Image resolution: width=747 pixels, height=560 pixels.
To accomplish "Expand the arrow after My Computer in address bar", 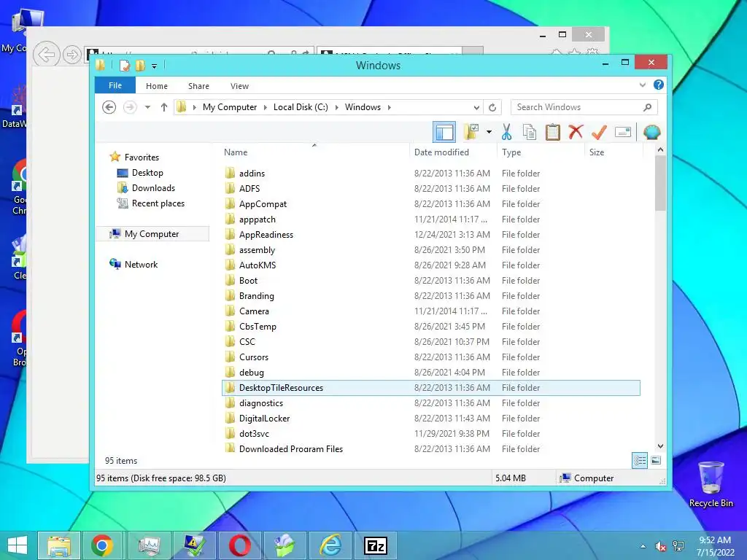I will 266,107.
